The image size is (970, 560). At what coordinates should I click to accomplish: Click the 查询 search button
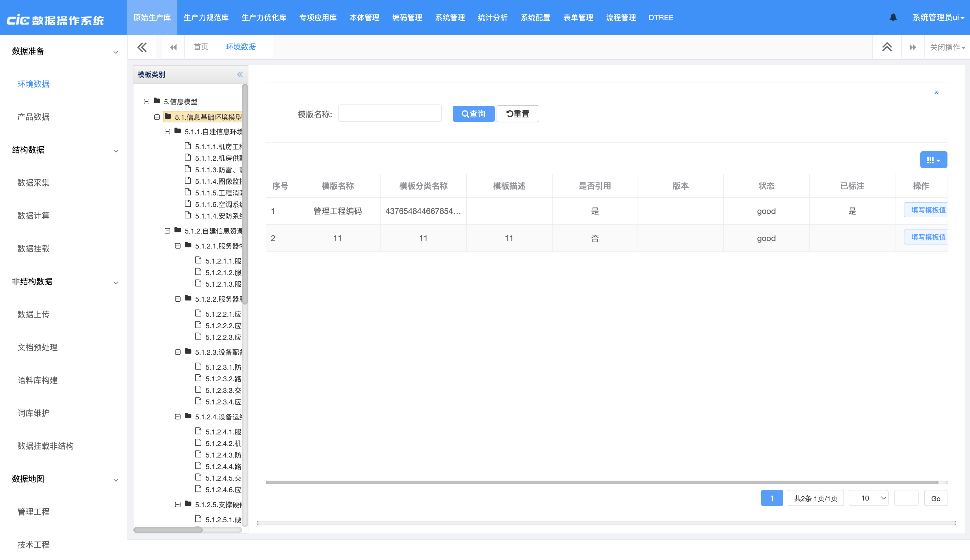[x=473, y=114]
